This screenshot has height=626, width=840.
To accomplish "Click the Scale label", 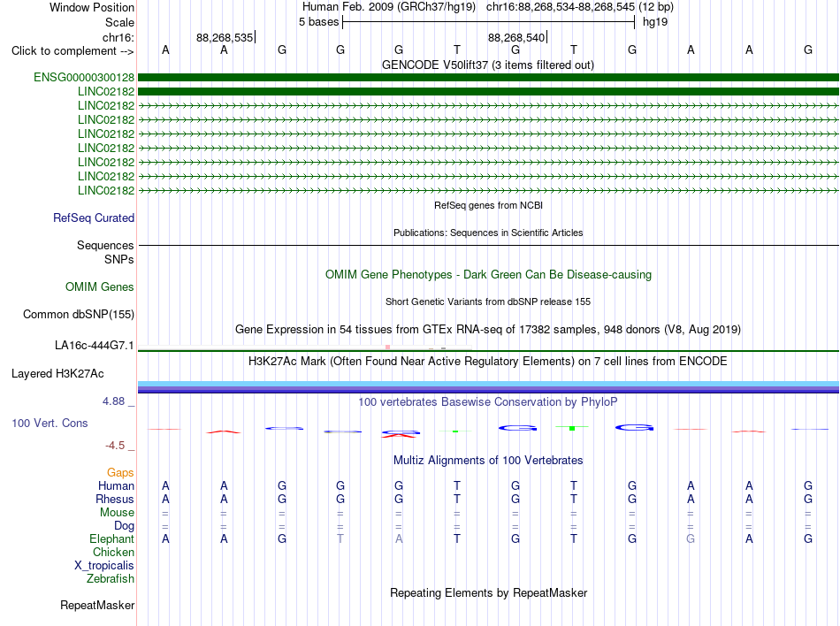I will tap(119, 22).
